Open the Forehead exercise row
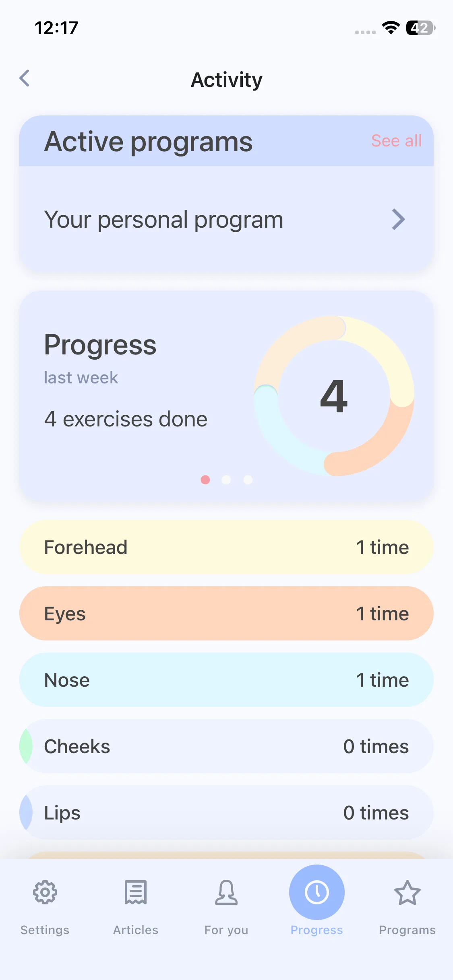 pos(226,547)
